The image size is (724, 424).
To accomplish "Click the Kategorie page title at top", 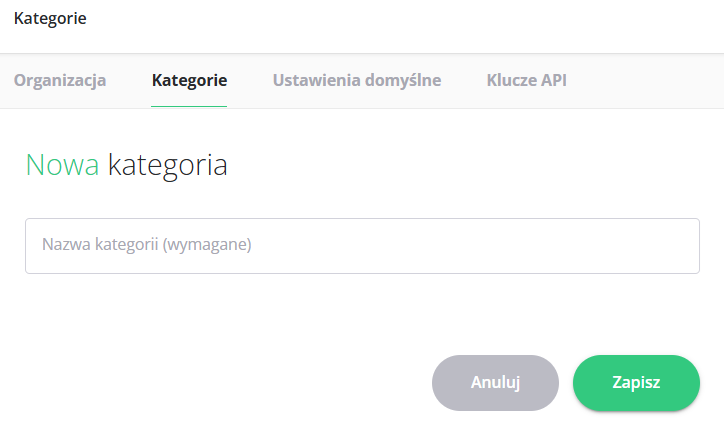I will pyautogui.click(x=50, y=19).
